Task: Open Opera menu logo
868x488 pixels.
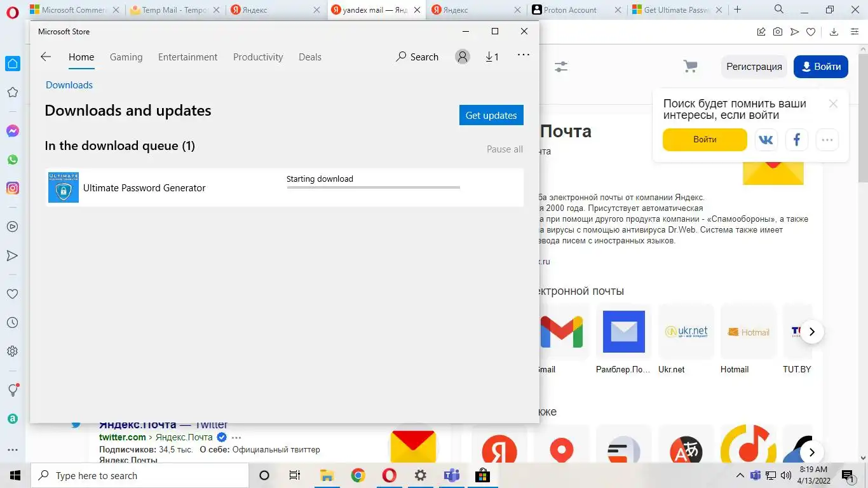Action: point(12,11)
